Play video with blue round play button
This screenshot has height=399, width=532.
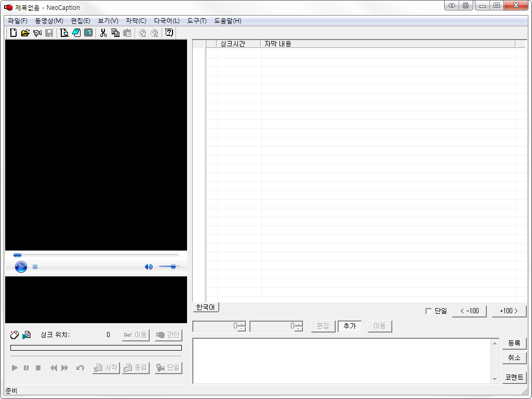tap(21, 267)
